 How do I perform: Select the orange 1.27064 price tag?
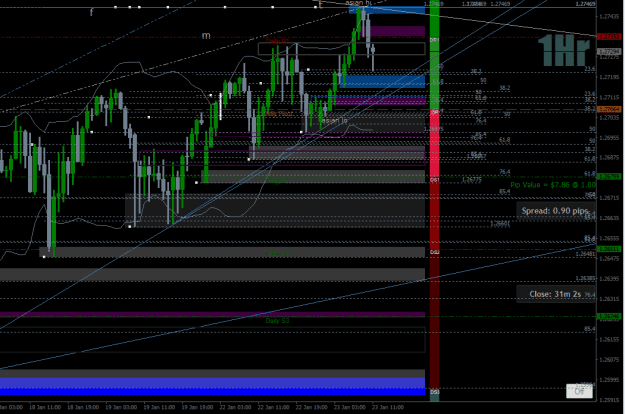pos(609,109)
